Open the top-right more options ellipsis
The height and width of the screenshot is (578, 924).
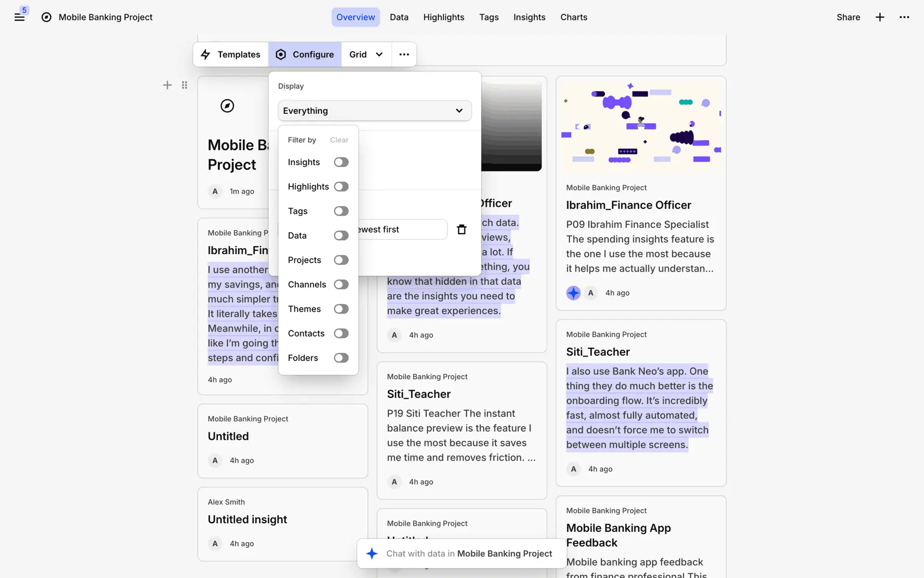pos(904,17)
